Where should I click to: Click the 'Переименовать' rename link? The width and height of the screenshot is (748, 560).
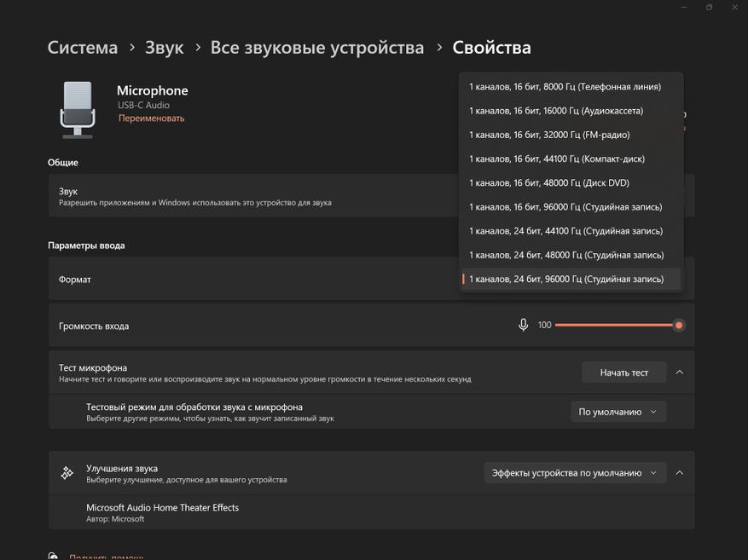(x=151, y=118)
